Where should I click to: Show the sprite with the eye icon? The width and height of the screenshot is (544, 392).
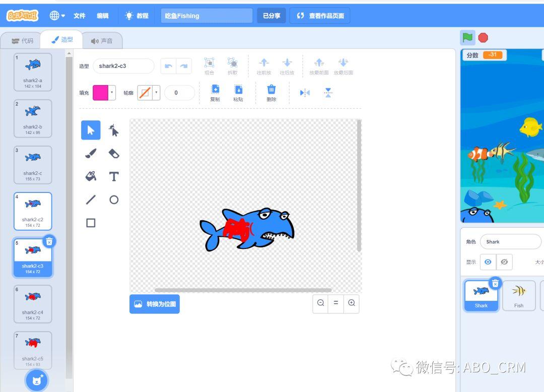coord(488,262)
